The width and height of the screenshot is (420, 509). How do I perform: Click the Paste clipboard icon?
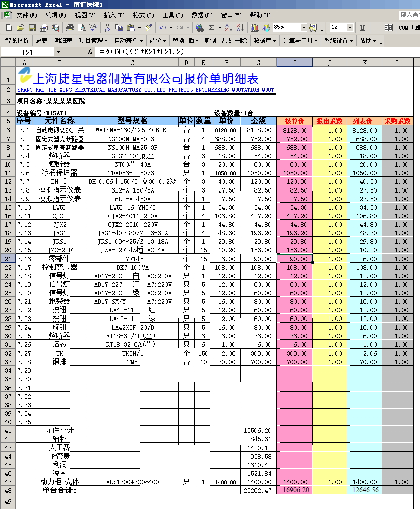pyautogui.click(x=131, y=28)
